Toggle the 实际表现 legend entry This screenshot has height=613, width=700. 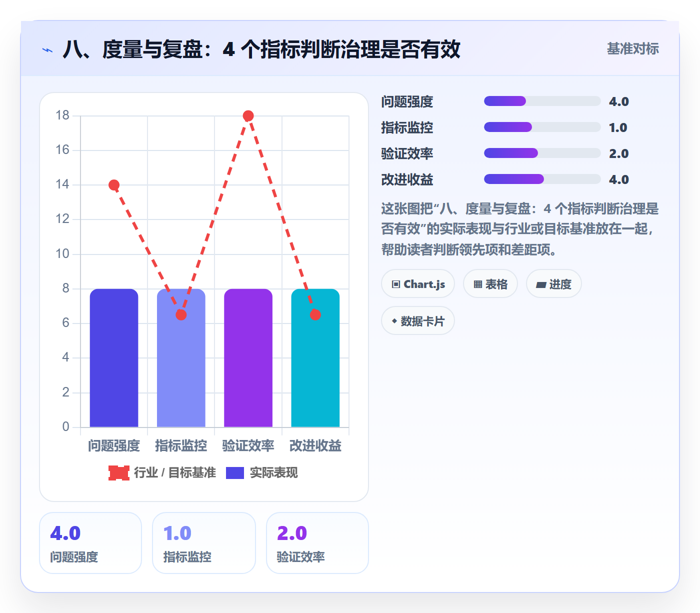point(261,472)
